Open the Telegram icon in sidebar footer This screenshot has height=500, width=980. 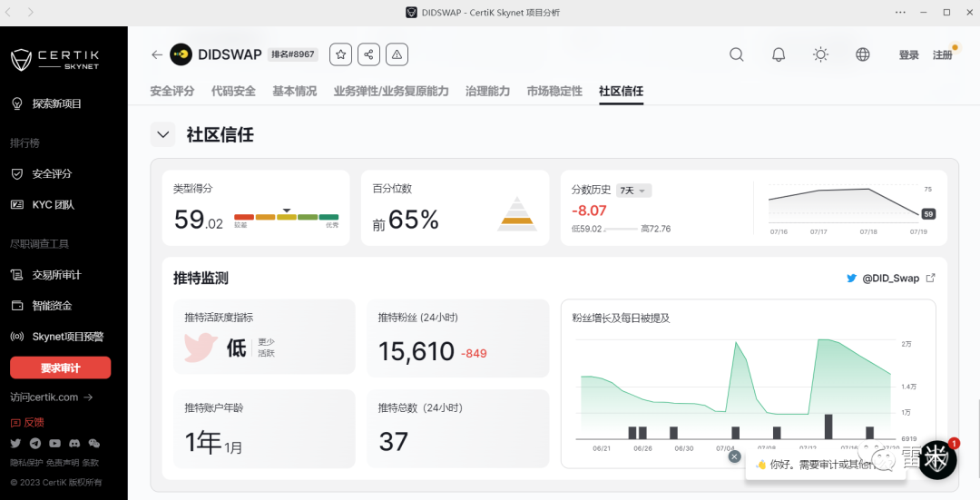coord(35,443)
